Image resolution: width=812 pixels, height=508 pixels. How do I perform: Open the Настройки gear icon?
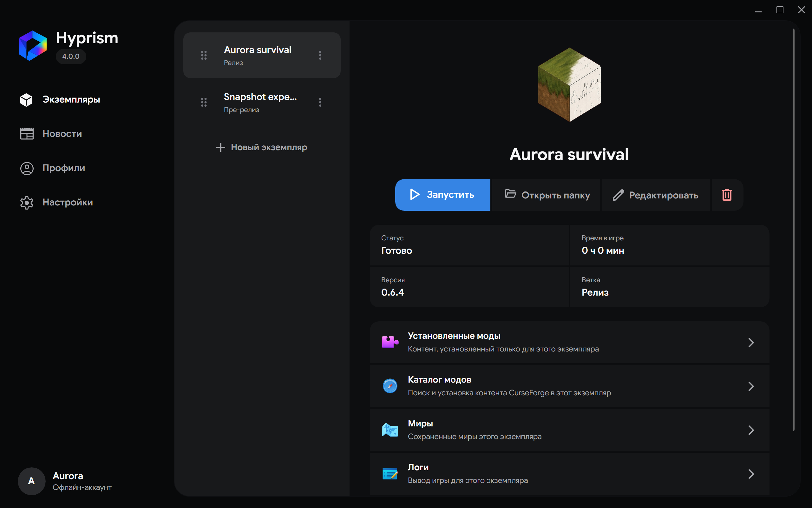[27, 202]
